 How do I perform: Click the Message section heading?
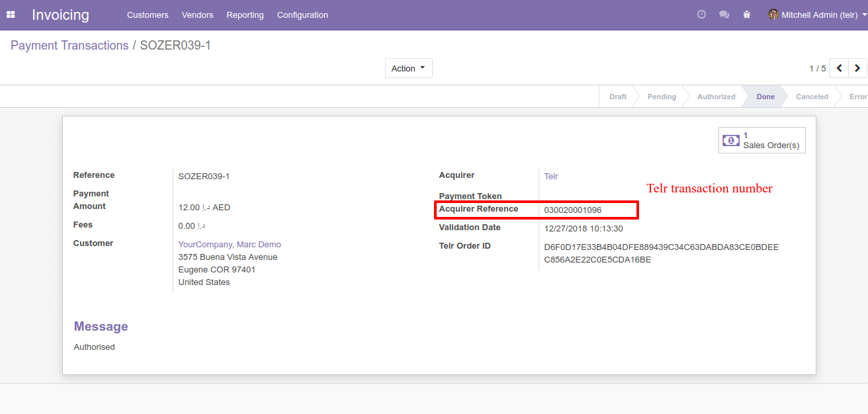[x=101, y=327]
